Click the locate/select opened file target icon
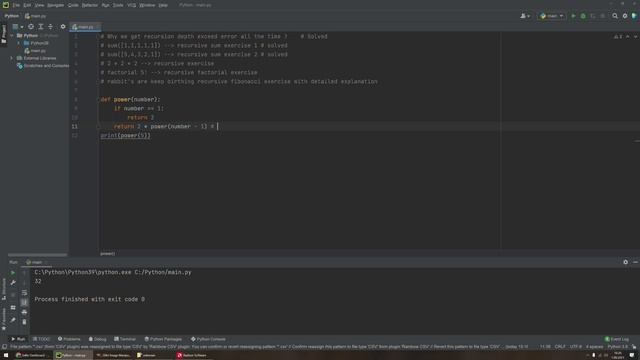The width and height of the screenshot is (640, 360). (x=31, y=27)
